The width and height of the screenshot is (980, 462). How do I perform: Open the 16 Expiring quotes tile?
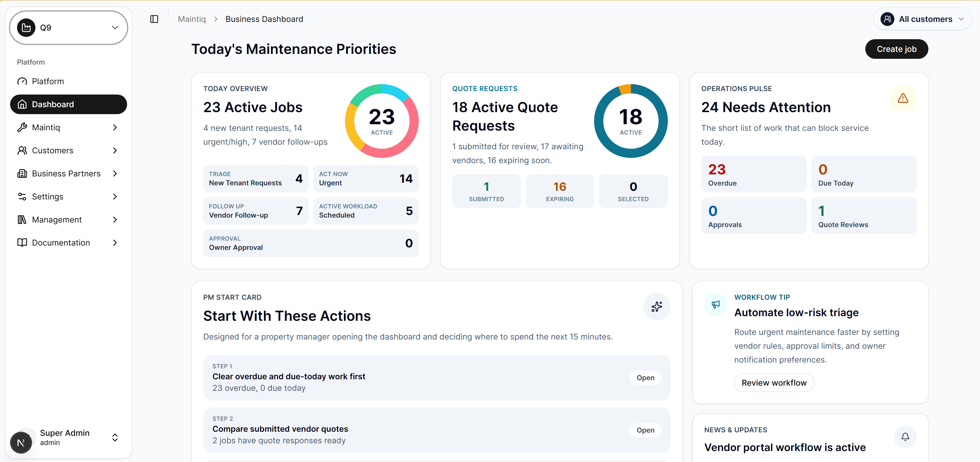click(x=560, y=191)
